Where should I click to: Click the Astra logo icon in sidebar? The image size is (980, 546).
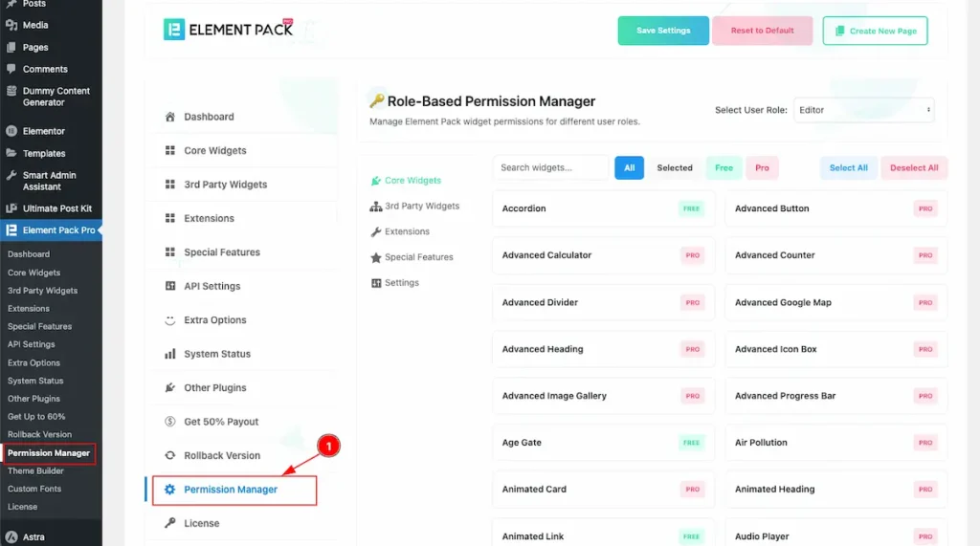coord(11,536)
